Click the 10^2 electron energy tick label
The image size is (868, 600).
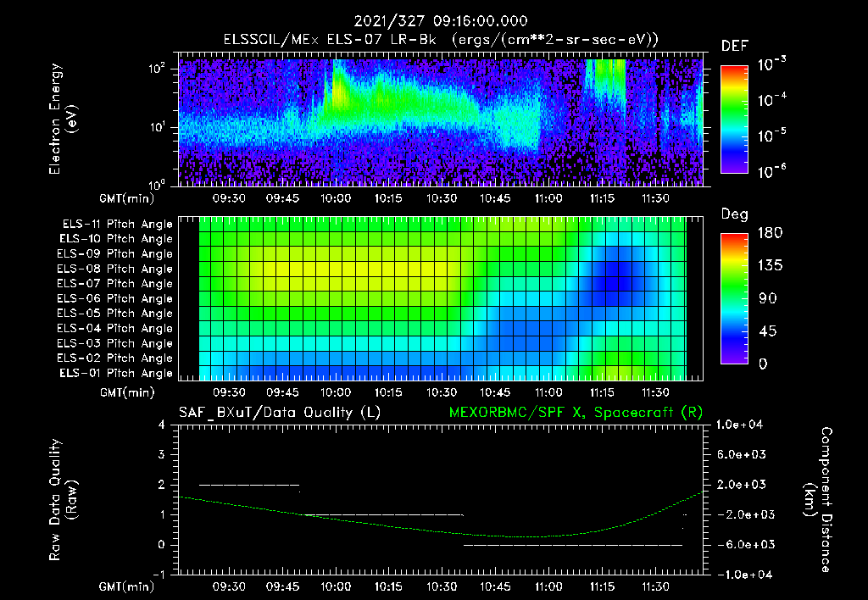(157, 69)
